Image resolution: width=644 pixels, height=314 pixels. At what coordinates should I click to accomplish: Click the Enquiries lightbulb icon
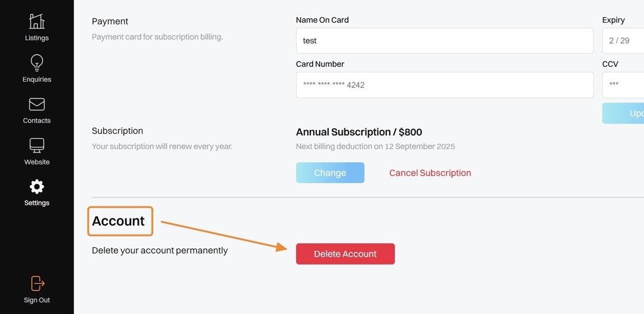37,63
